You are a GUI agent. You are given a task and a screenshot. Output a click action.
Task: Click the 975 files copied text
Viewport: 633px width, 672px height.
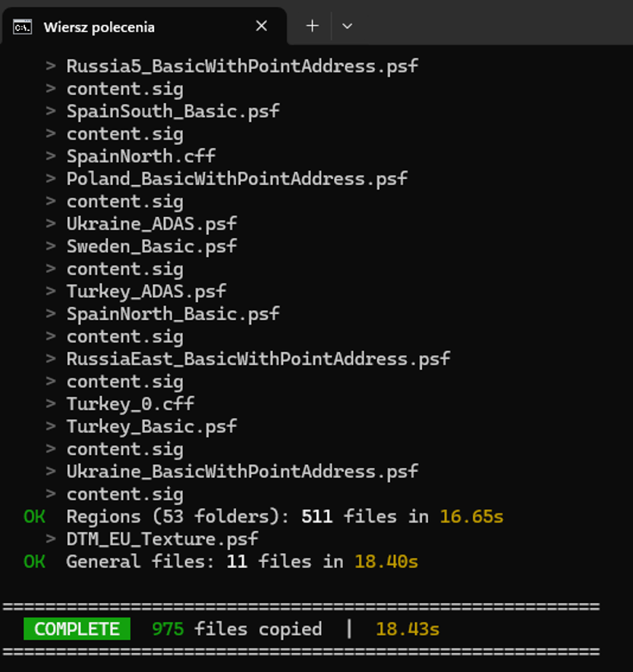pos(237,629)
